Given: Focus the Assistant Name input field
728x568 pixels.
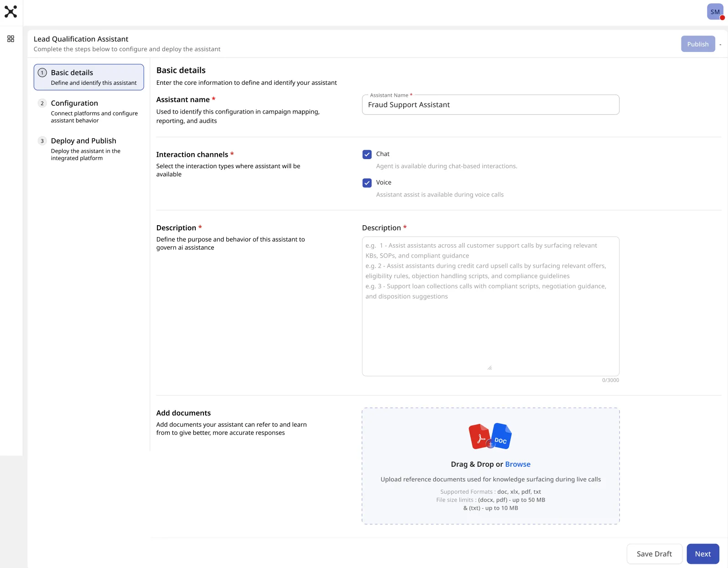Looking at the screenshot, I should click(x=490, y=105).
